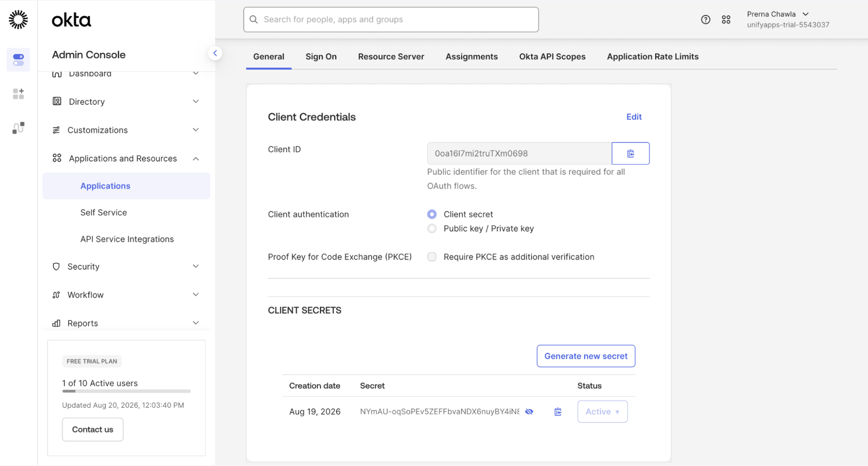
Task: Click the Okta sunburst logo icon
Action: 18,19
